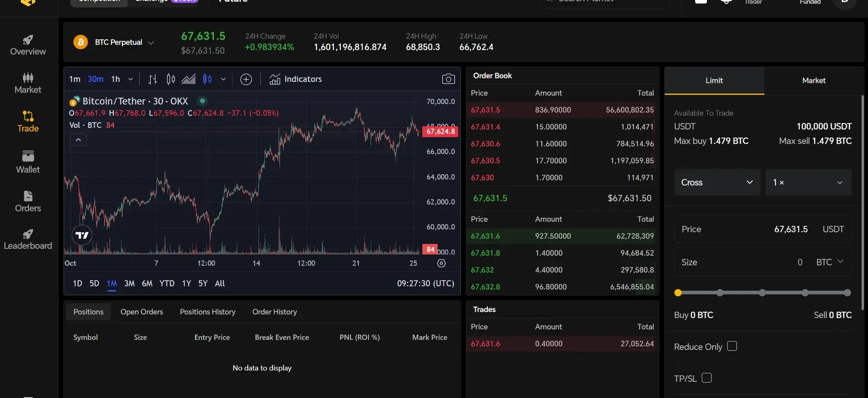Click the order size slider handle
The width and height of the screenshot is (868, 398).
click(x=678, y=293)
